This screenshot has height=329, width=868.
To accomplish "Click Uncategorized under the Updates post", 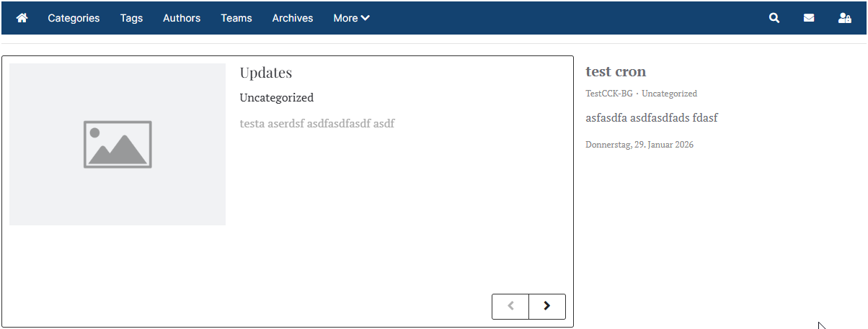I will [276, 98].
